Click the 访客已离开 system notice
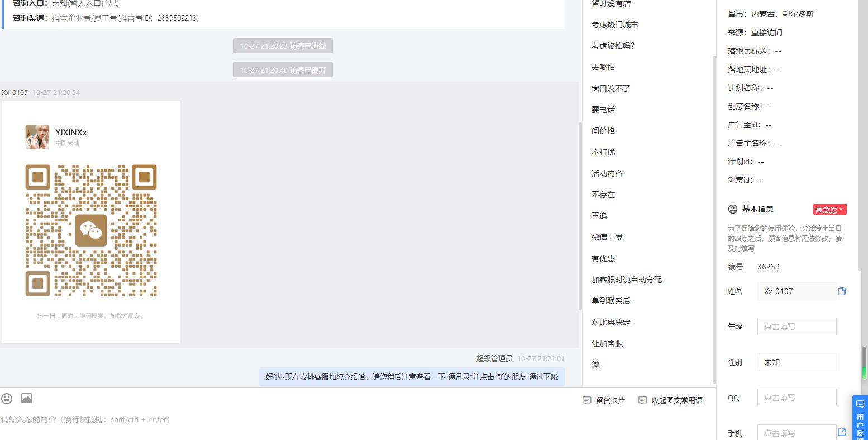The height and width of the screenshot is (440, 868). pyautogui.click(x=283, y=70)
